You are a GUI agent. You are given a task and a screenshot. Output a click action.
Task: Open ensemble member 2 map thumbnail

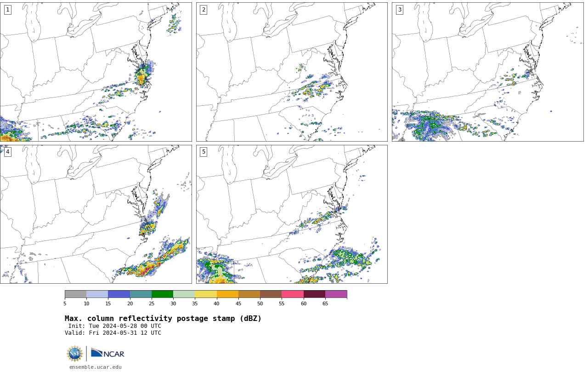pyautogui.click(x=292, y=72)
